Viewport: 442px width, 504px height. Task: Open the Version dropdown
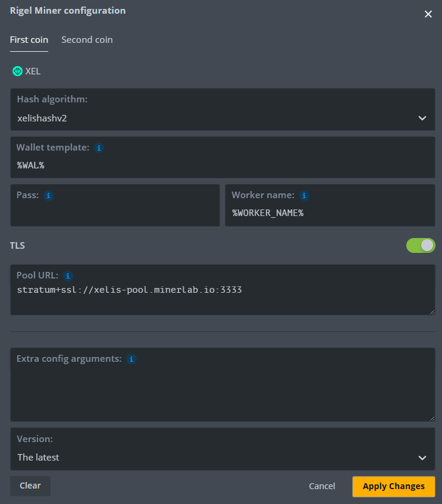422,458
